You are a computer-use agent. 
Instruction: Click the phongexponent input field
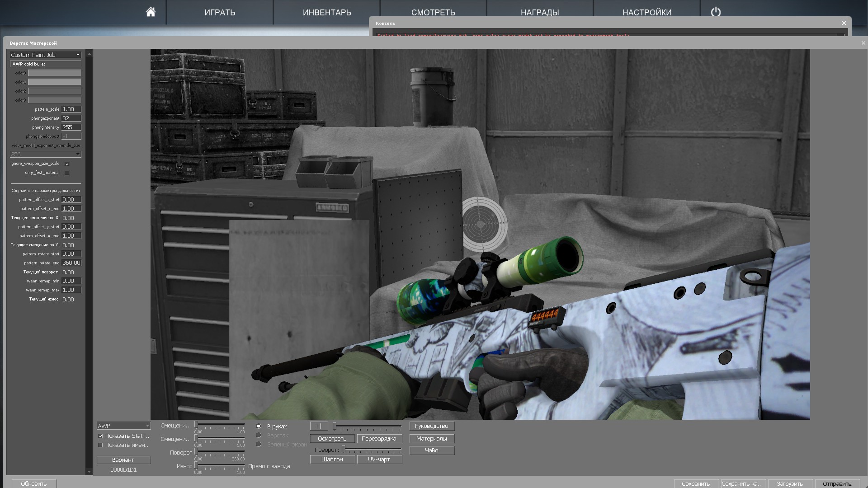(71, 118)
